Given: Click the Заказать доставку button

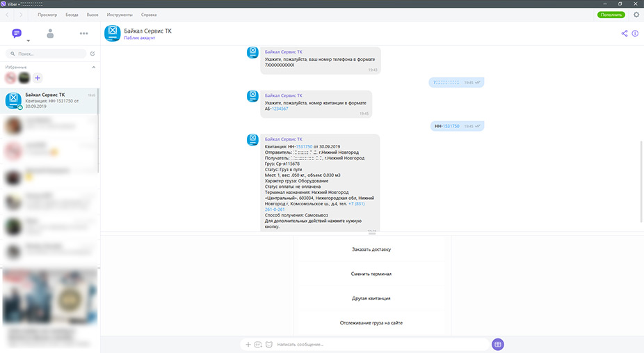Looking at the screenshot, I should pyautogui.click(x=371, y=249).
